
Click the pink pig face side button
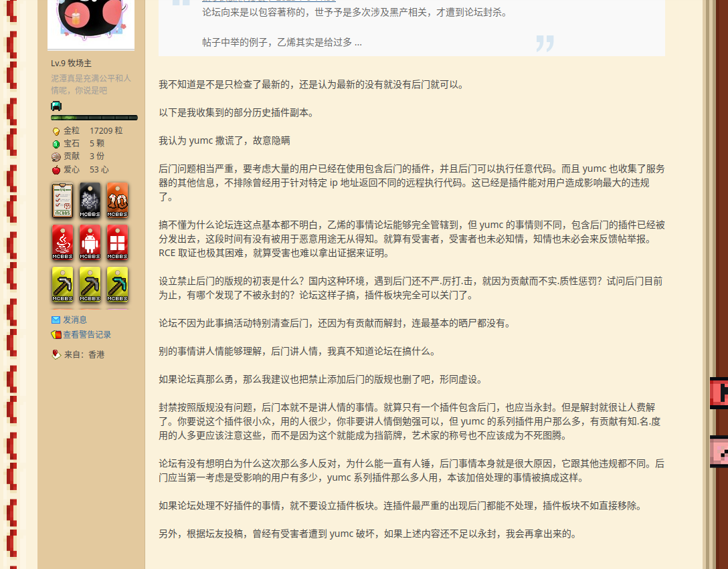coord(719,451)
